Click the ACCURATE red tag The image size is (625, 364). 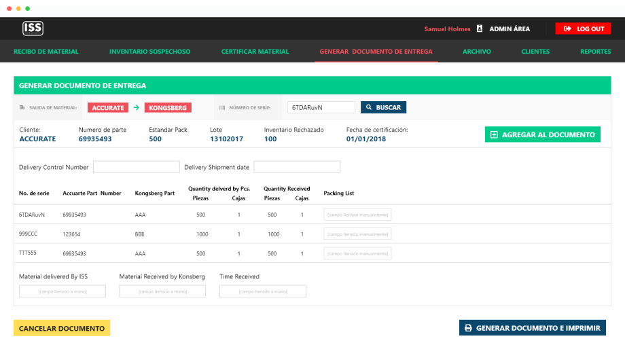pyautogui.click(x=108, y=107)
